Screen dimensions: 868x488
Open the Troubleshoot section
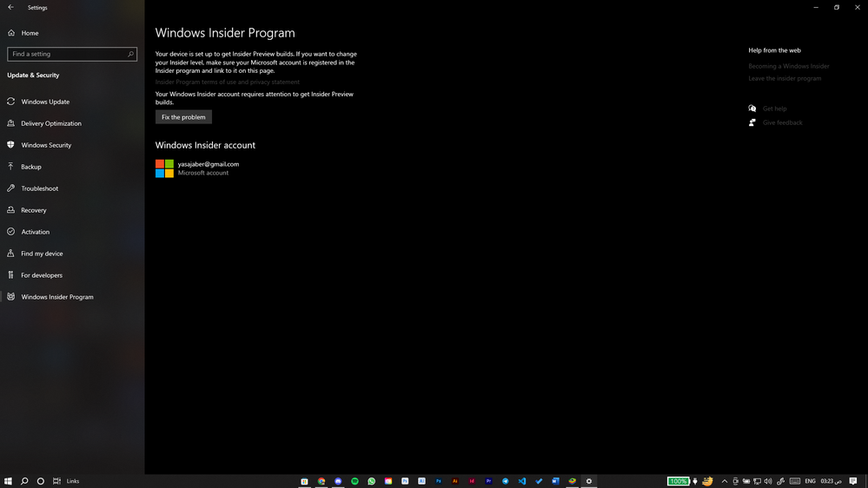[x=39, y=188]
